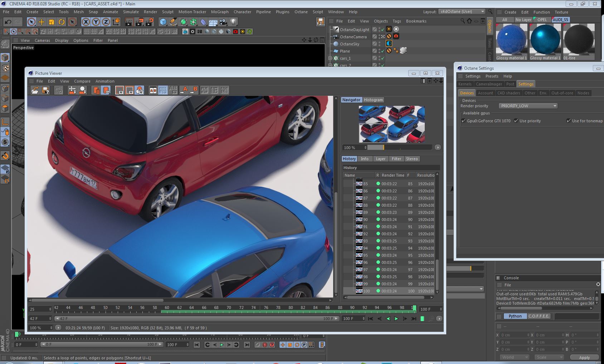Select the Move tool in main toolbar
The height and width of the screenshot is (364, 604).
42,22
